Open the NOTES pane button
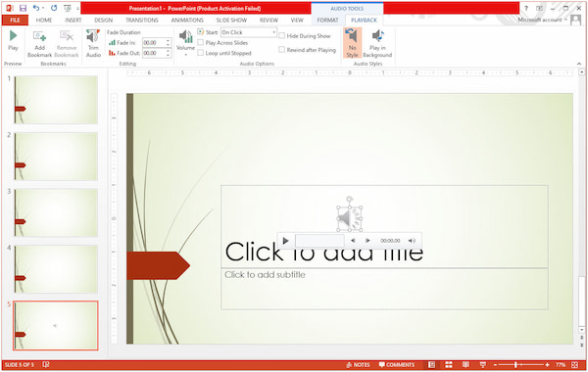 coord(358,364)
